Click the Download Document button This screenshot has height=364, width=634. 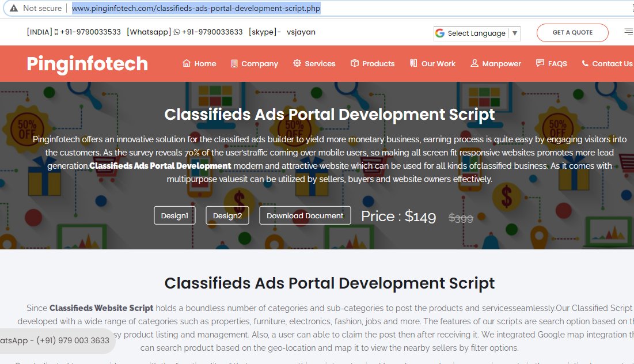[x=305, y=215]
